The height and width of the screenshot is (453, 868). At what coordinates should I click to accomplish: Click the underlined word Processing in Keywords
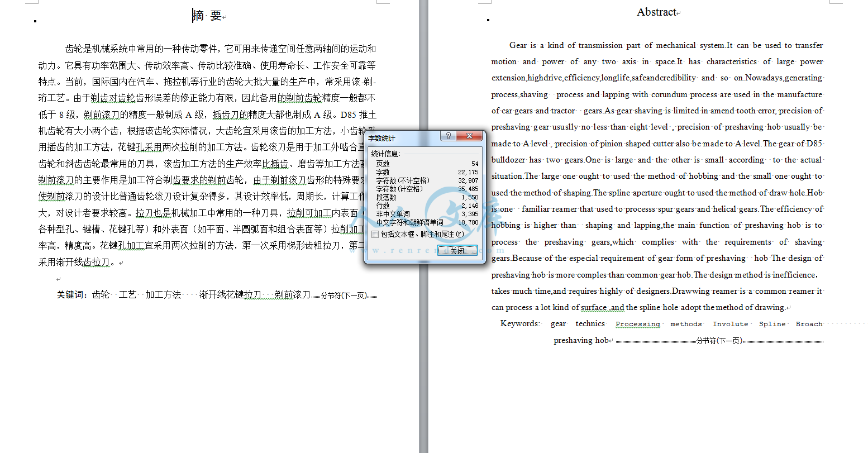coord(637,324)
